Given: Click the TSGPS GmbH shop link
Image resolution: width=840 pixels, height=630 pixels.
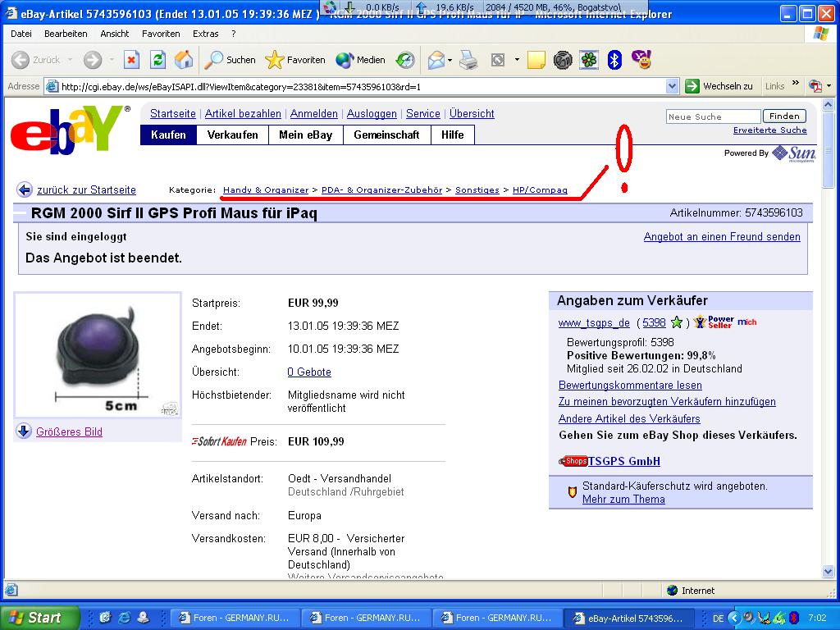Looking at the screenshot, I should [x=623, y=461].
